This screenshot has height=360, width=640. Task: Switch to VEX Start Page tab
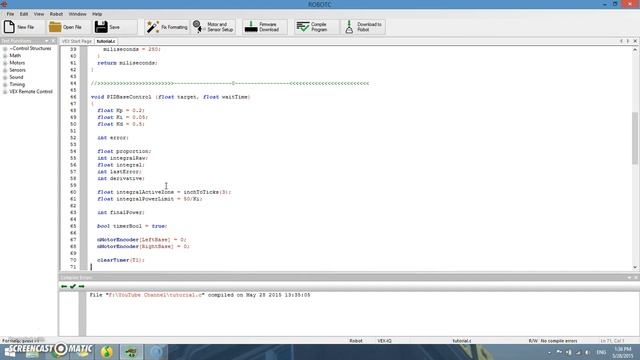click(77, 41)
